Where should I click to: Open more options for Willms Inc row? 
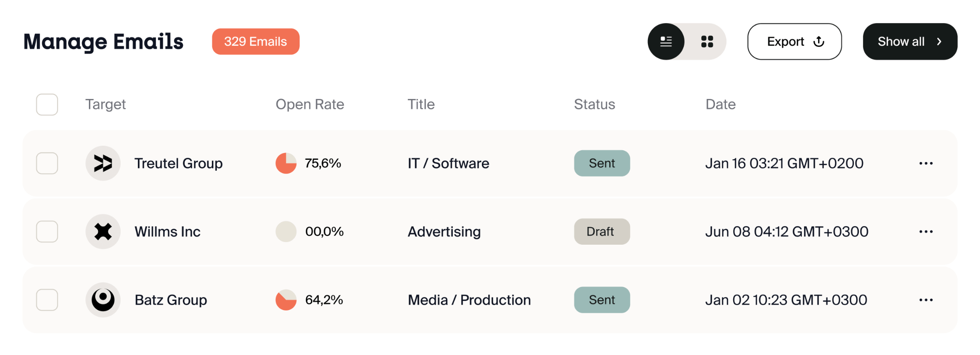(926, 232)
